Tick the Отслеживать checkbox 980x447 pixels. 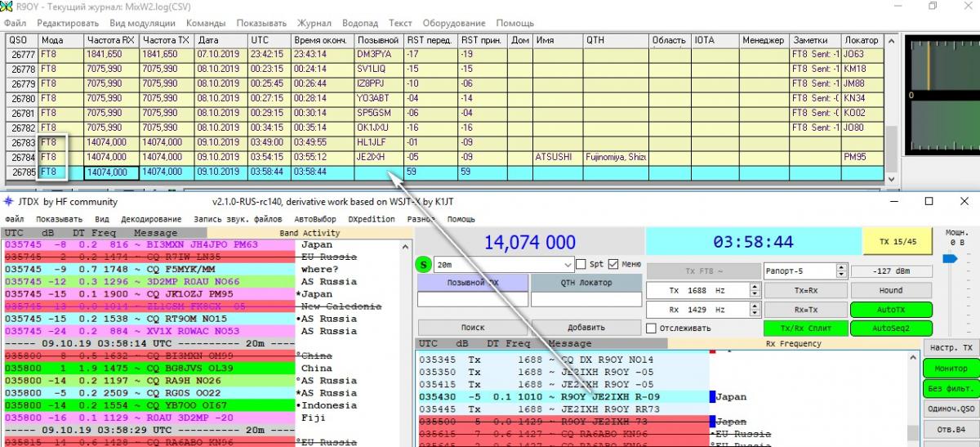tap(651, 329)
